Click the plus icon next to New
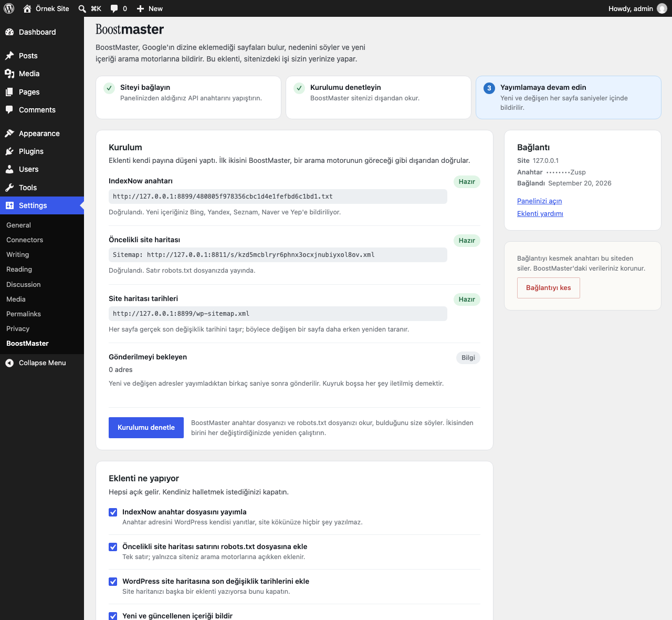672x620 pixels. click(x=140, y=8)
